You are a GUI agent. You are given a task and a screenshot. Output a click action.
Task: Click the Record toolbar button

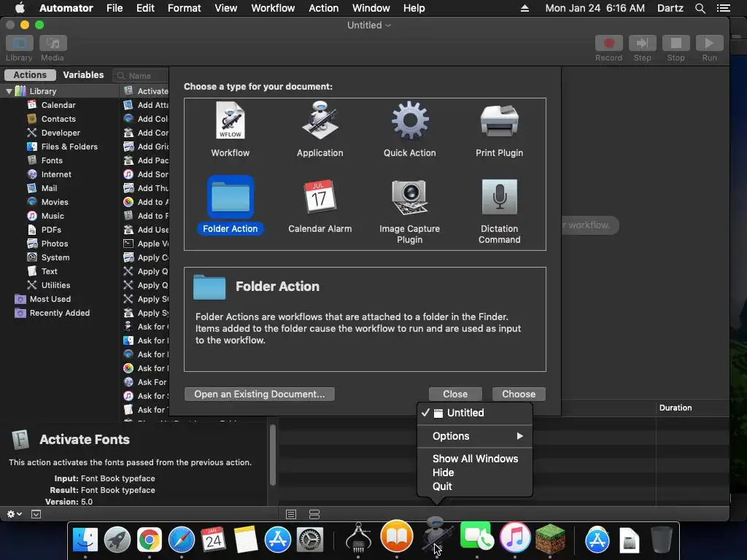(609, 44)
